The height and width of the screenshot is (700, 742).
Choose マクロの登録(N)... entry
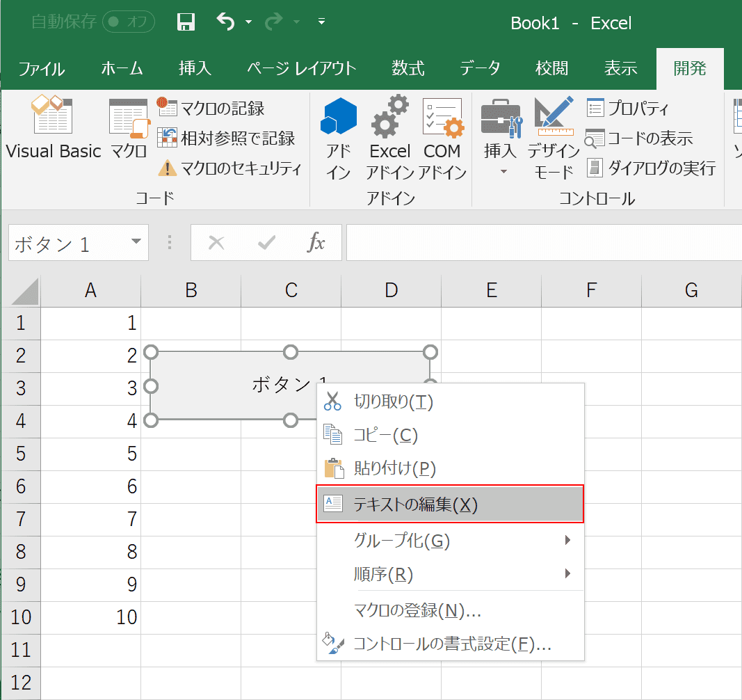[x=450, y=610]
